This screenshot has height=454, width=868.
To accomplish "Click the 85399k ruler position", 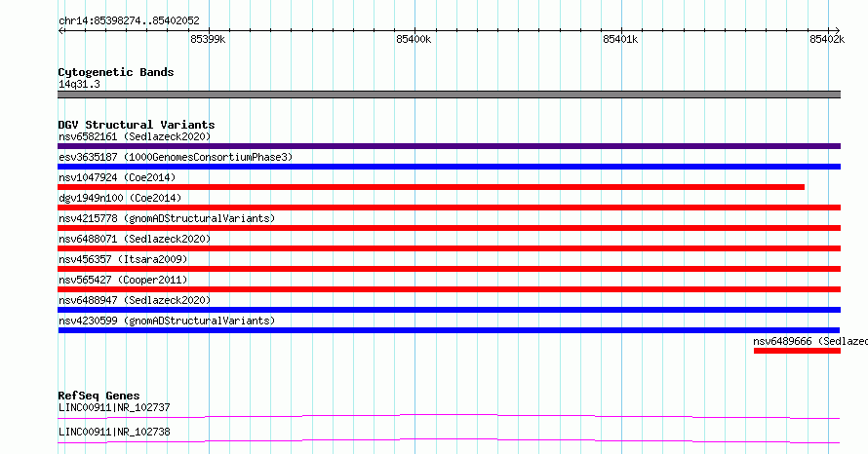I will click(208, 39).
